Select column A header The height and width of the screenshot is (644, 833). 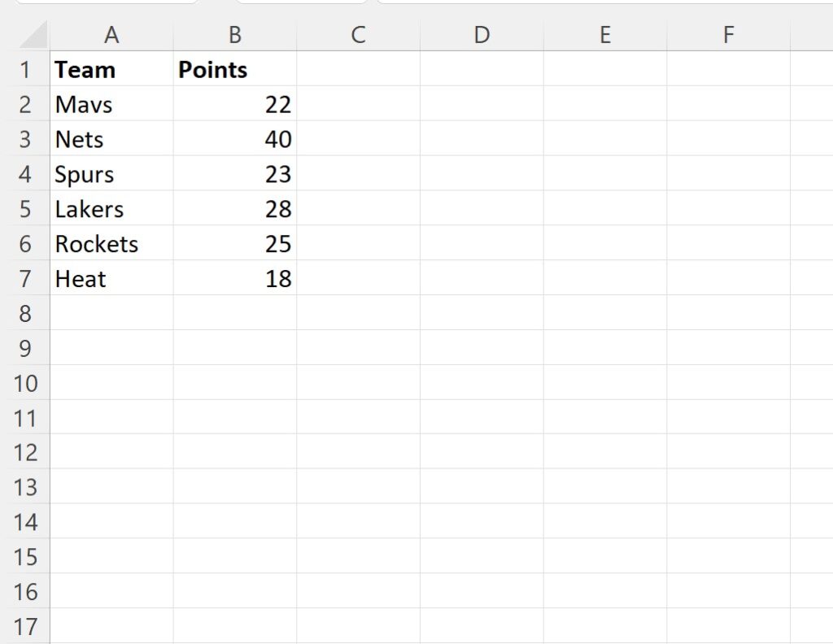tap(111, 35)
